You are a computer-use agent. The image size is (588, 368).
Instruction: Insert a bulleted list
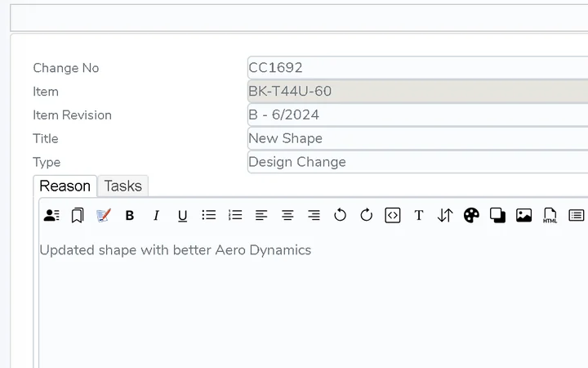click(209, 215)
